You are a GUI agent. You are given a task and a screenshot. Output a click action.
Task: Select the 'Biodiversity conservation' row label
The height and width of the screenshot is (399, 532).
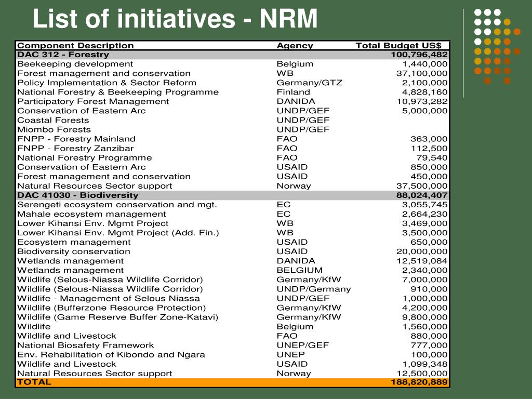(74, 252)
